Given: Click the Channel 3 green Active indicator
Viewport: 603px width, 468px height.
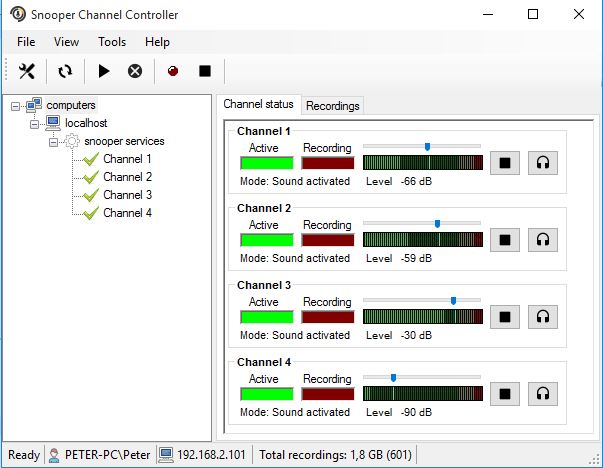Looking at the screenshot, I should (x=267, y=317).
